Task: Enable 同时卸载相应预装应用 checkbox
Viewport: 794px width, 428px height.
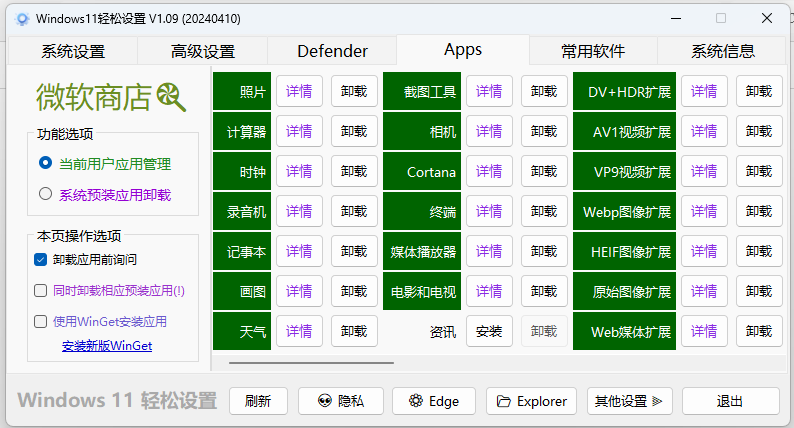Action: pyautogui.click(x=41, y=291)
